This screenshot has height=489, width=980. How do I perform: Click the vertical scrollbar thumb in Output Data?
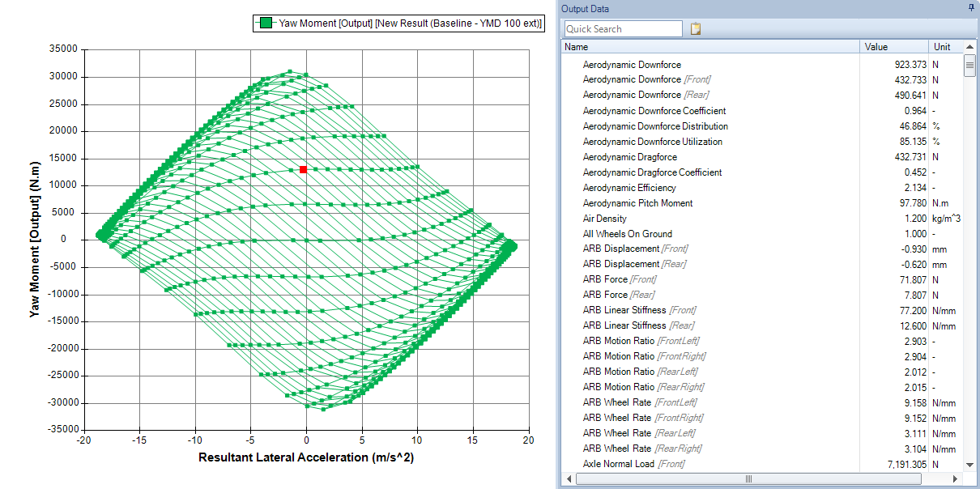[x=970, y=66]
